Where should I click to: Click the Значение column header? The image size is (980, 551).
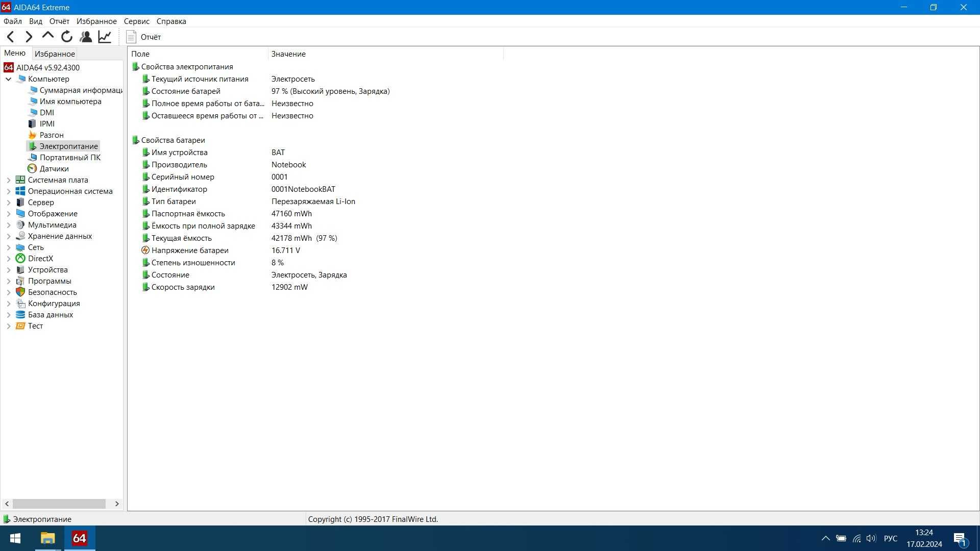pos(385,54)
